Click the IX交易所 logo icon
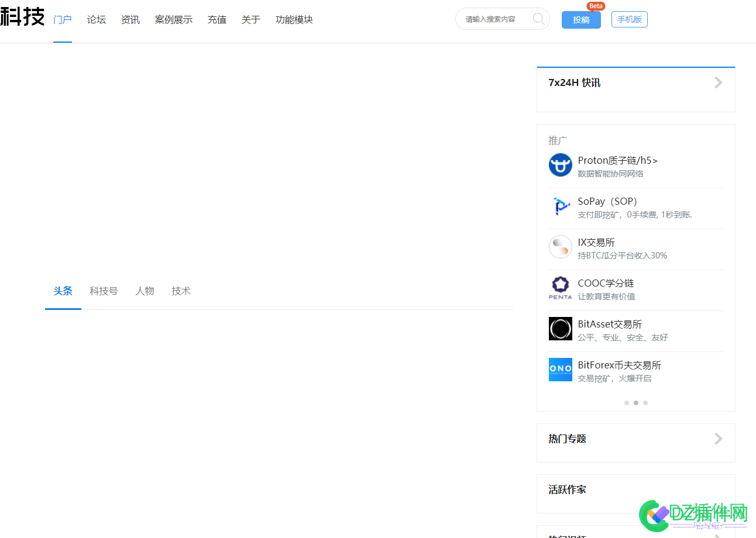The image size is (756, 538). (560, 247)
